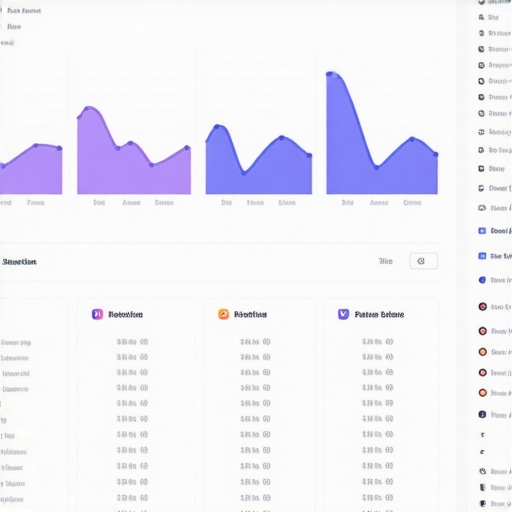Select the dark navy rounded-square icon in the right sidebar

[x=482, y=414]
